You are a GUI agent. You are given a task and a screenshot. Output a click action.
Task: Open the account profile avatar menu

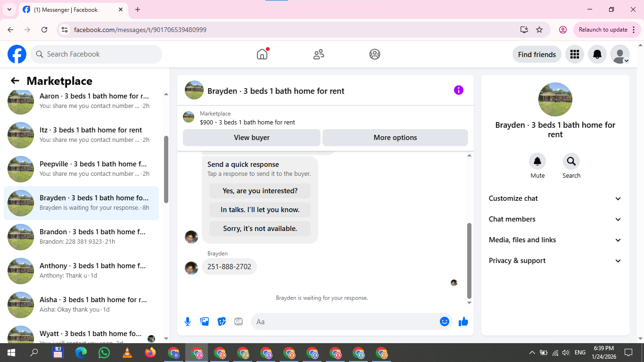[620, 54]
